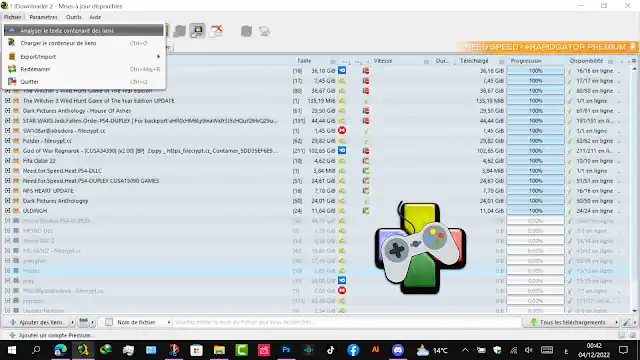Select 'The Witcher 3 Wild Hunt Game of The Year Edition UPDATE'

99,100
